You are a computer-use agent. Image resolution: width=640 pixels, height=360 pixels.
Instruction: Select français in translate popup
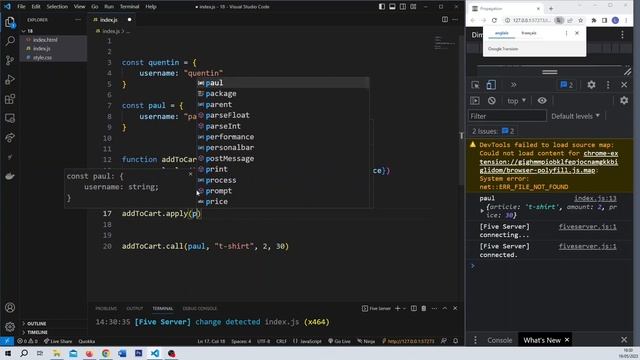click(529, 33)
